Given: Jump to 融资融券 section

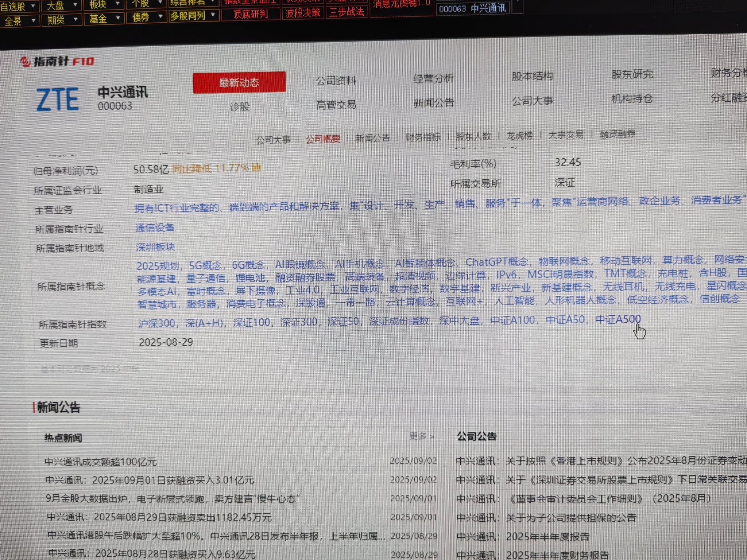Looking at the screenshot, I should [617, 134].
